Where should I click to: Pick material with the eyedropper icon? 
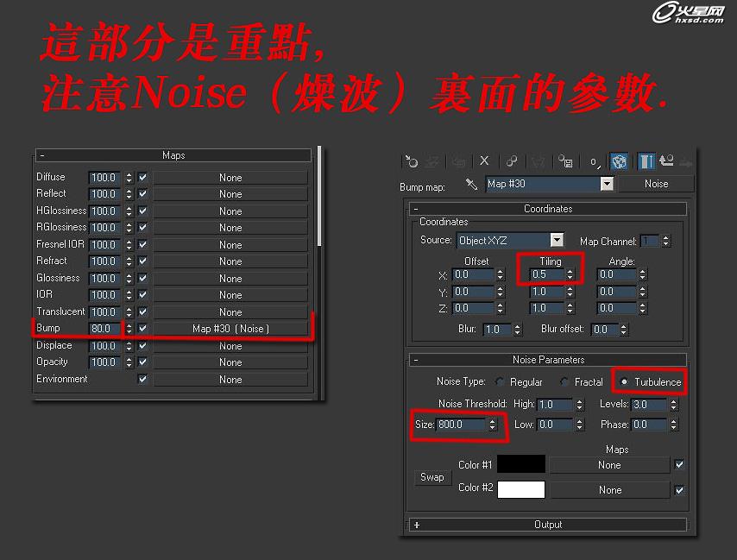click(x=471, y=184)
